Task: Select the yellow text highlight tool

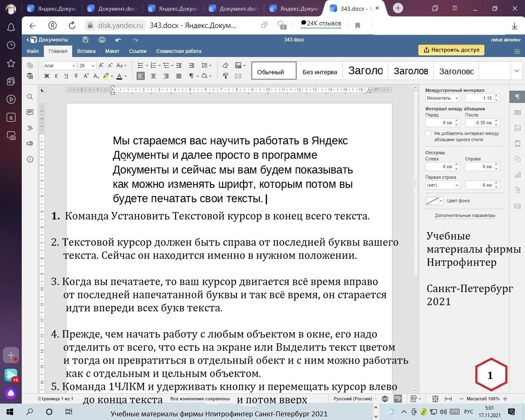Action: (105, 76)
